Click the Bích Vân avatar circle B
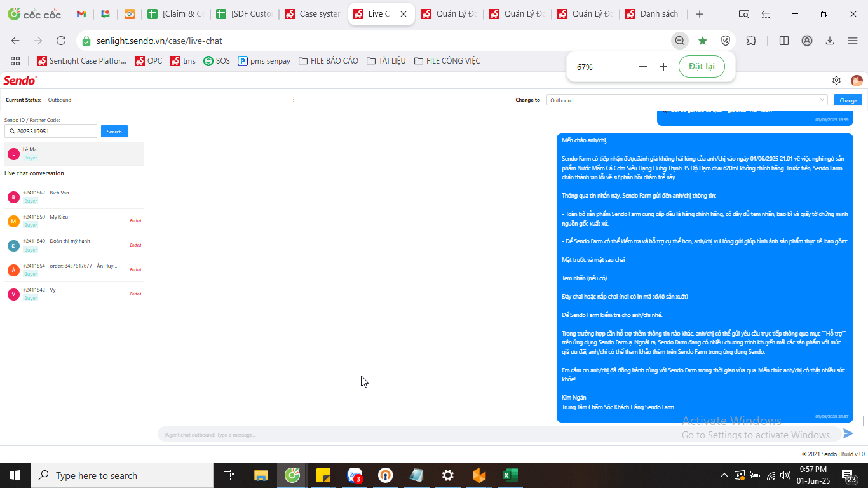Viewport: 868px width, 488px height. coord(13,198)
